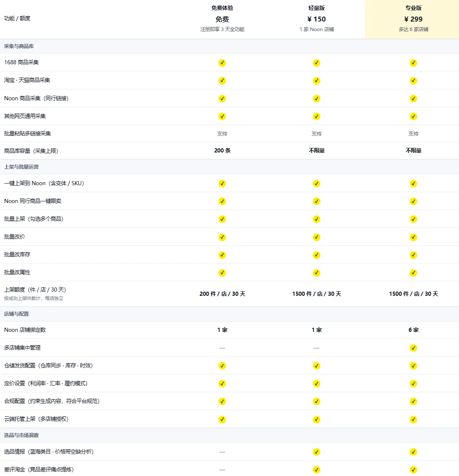Click 差评淘金 checkmark in 专业版 column

(x=413, y=470)
